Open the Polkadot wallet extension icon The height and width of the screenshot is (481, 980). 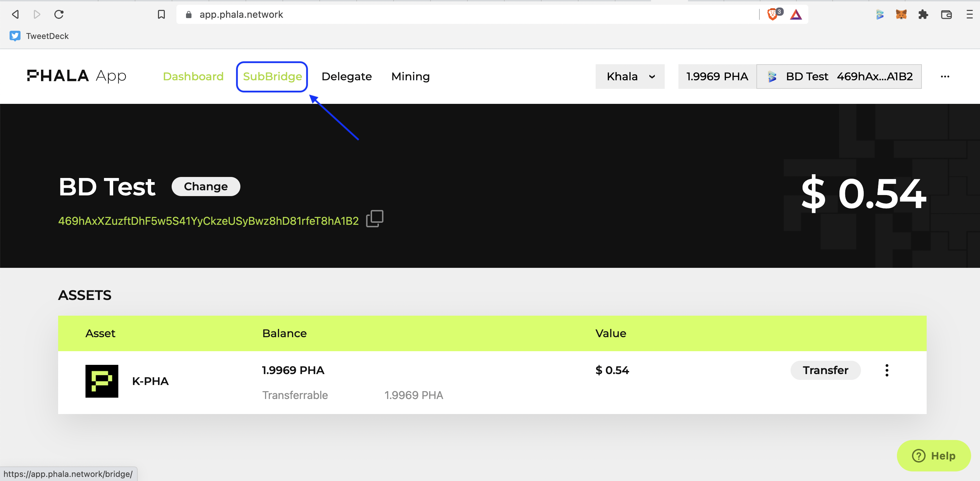879,14
